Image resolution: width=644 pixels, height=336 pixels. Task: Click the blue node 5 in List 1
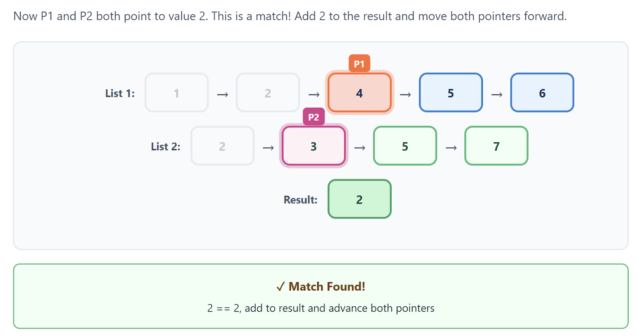[451, 93]
